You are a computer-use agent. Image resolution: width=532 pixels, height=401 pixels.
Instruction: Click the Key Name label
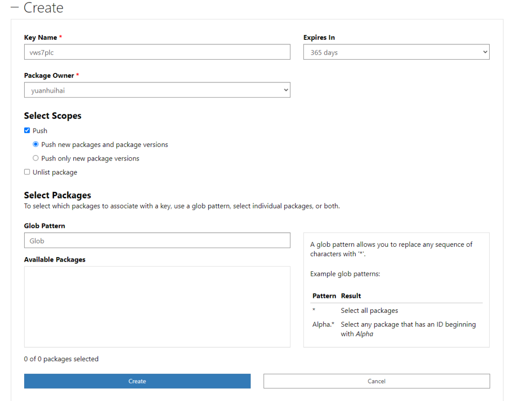[41, 37]
